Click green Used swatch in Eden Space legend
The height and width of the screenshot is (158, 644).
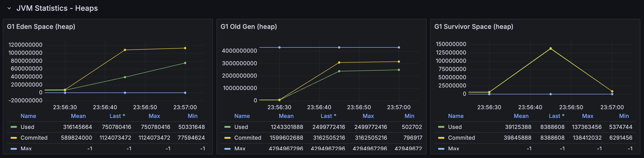pos(14,127)
